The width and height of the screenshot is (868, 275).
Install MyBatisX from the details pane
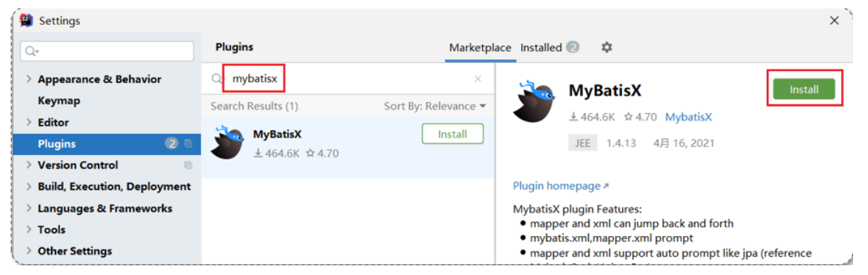pos(804,89)
